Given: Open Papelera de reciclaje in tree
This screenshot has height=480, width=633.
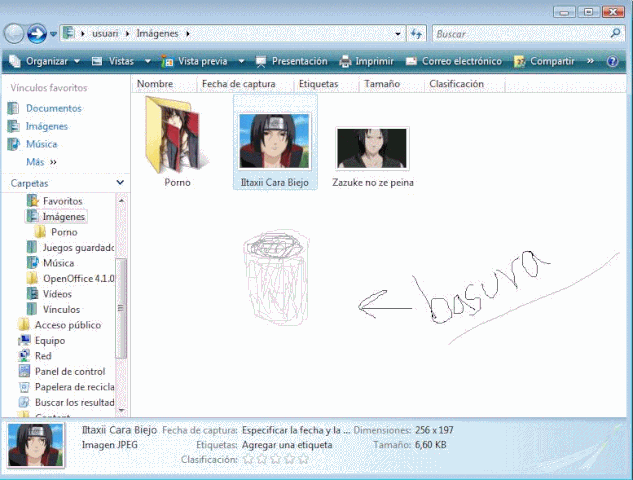Looking at the screenshot, I should click(x=67, y=387).
